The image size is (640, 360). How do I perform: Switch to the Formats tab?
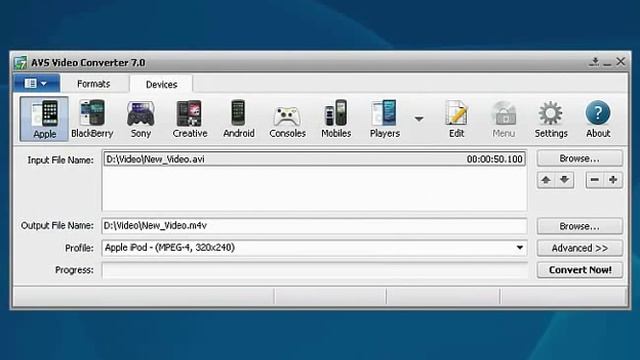click(93, 84)
